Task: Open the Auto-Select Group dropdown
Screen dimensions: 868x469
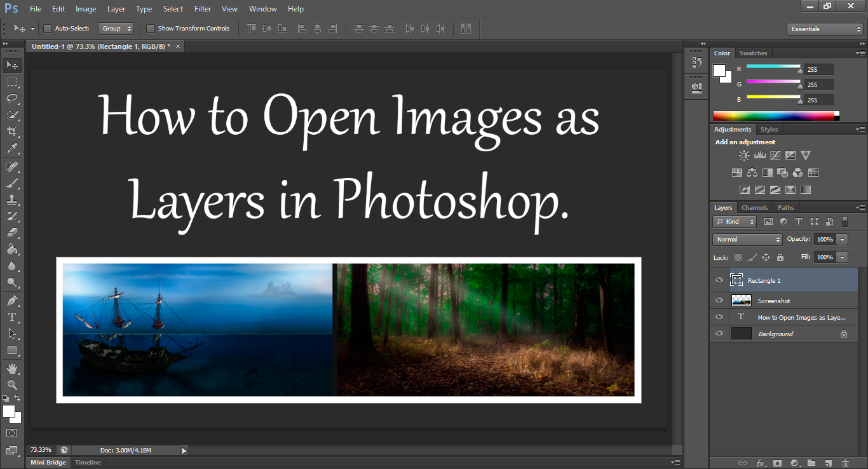Action: (x=116, y=29)
